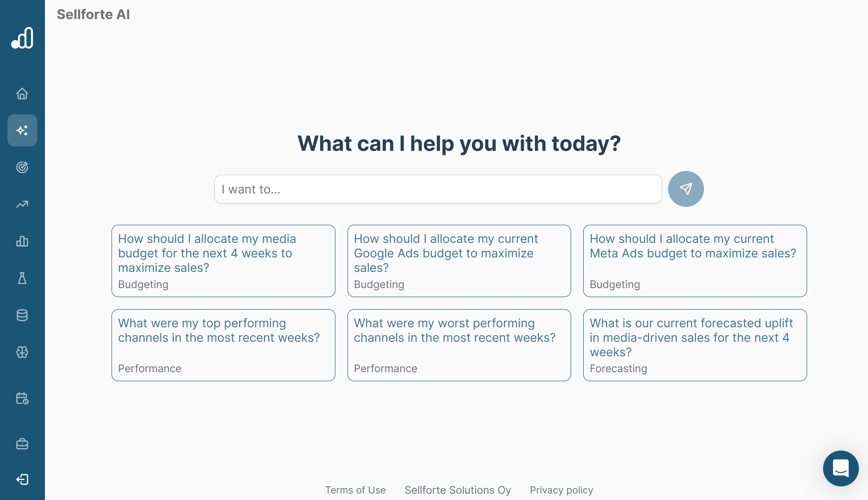Image resolution: width=868 pixels, height=500 pixels.
Task: Open the calendar clock sidebar icon
Action: pyautogui.click(x=22, y=398)
